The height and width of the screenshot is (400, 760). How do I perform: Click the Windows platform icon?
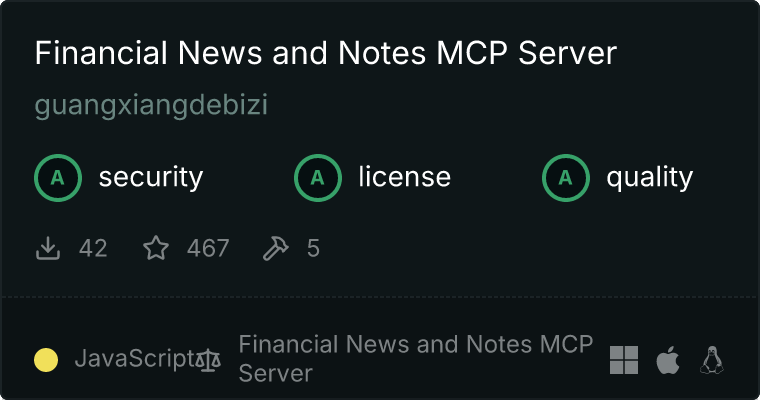624,360
